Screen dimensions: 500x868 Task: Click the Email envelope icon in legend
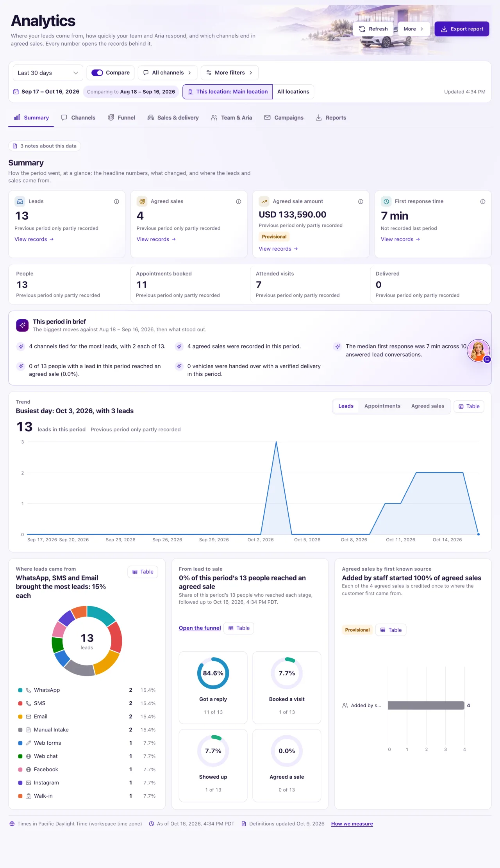pos(29,717)
